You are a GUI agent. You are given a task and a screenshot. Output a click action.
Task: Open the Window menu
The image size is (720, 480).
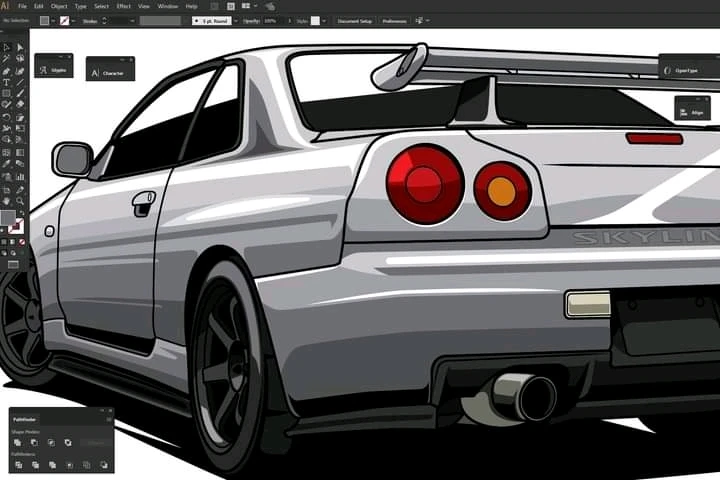tap(168, 6)
